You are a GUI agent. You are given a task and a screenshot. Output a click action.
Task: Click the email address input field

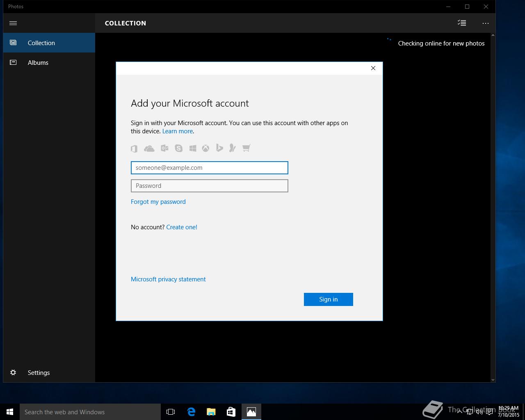click(210, 168)
